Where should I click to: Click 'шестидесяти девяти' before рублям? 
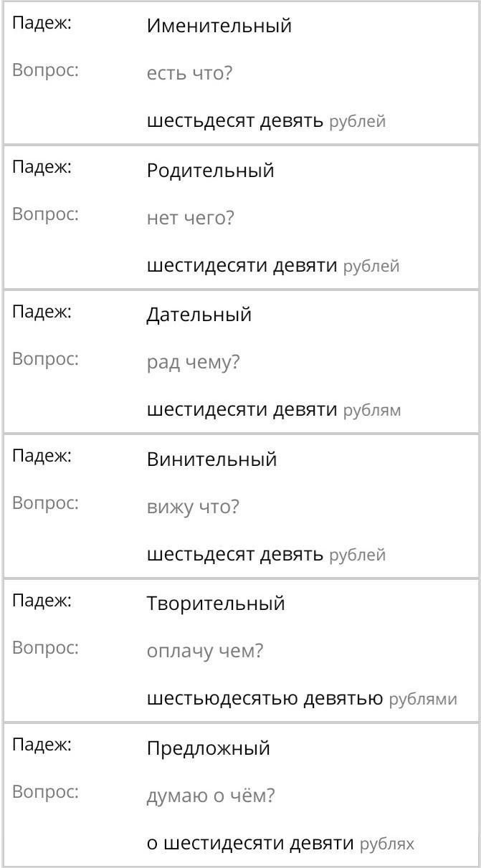pyautogui.click(x=242, y=410)
